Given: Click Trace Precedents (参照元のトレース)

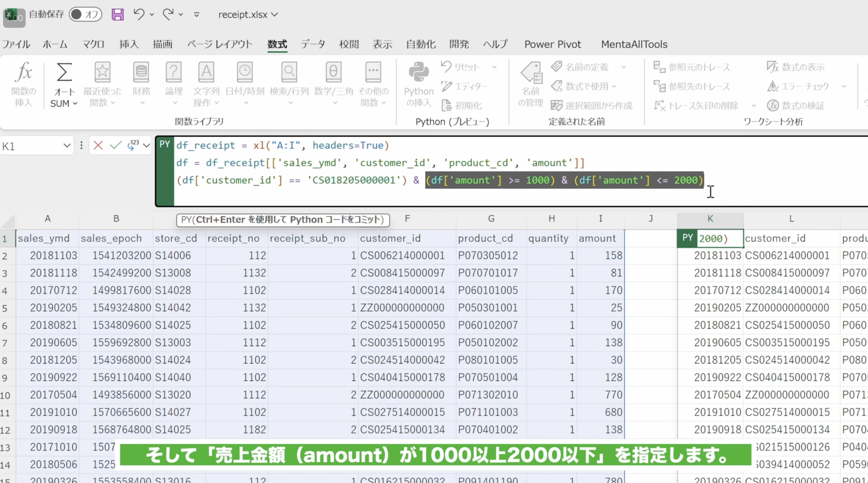Looking at the screenshot, I should [691, 67].
